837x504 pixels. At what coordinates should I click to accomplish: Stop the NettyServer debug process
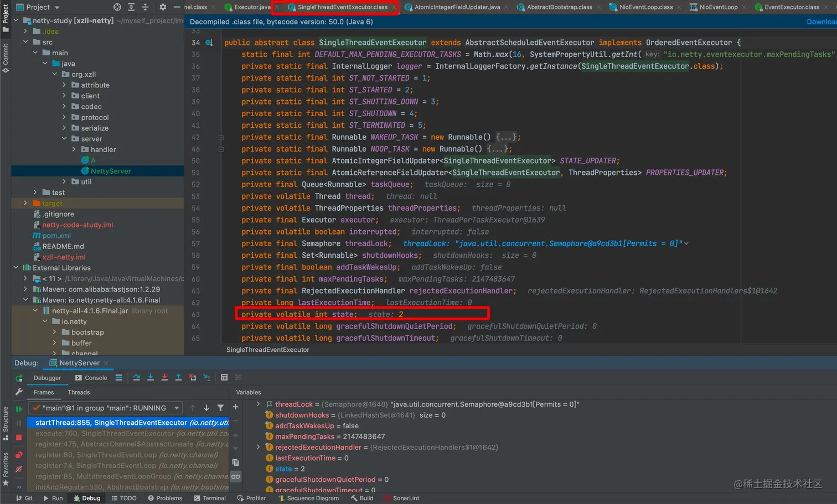pos(19,437)
